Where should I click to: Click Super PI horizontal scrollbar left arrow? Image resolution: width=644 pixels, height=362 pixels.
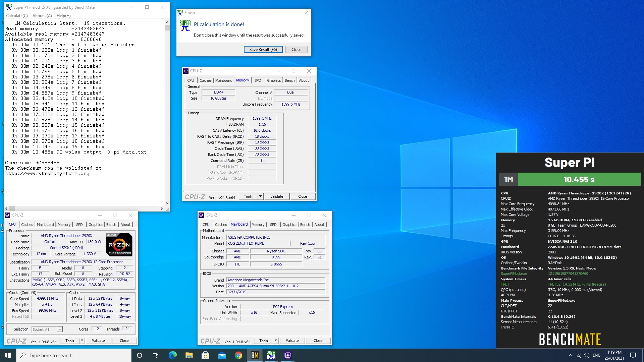(6, 208)
